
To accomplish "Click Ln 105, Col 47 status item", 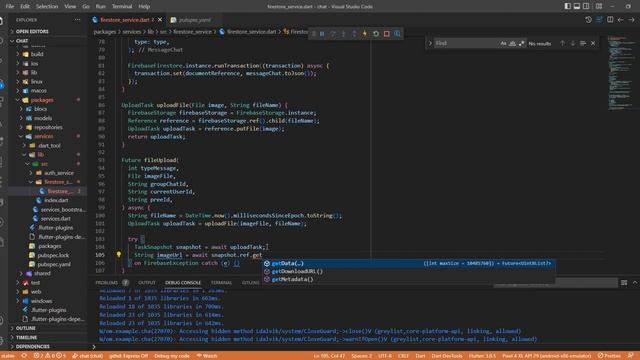I will point(329,356).
